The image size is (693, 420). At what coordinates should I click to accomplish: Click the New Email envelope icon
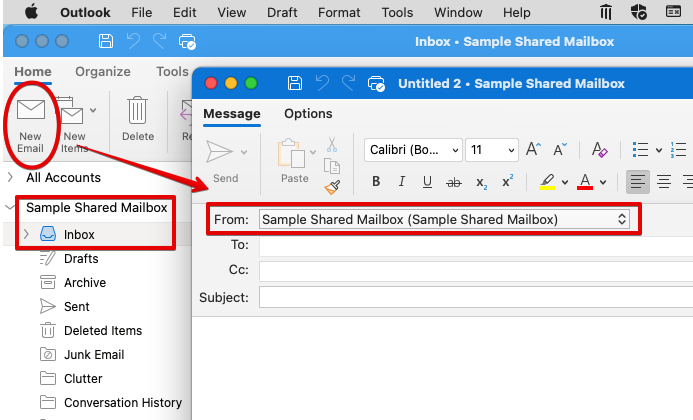32,112
